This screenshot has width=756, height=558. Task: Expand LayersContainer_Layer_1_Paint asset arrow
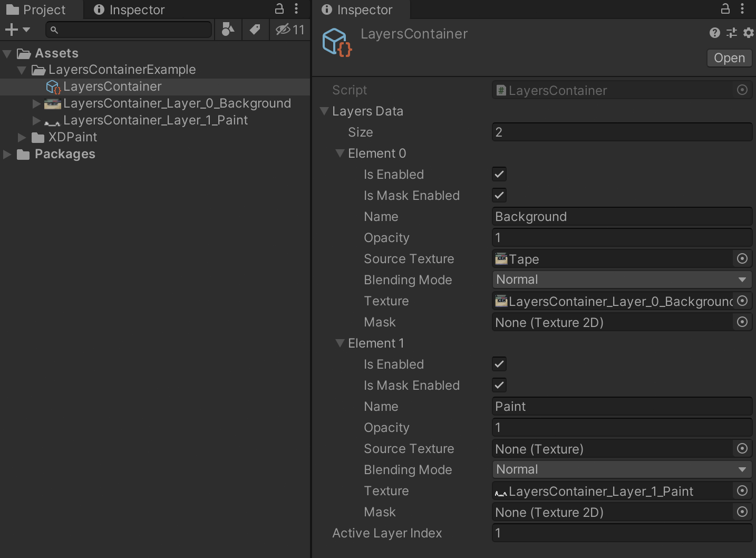click(36, 120)
